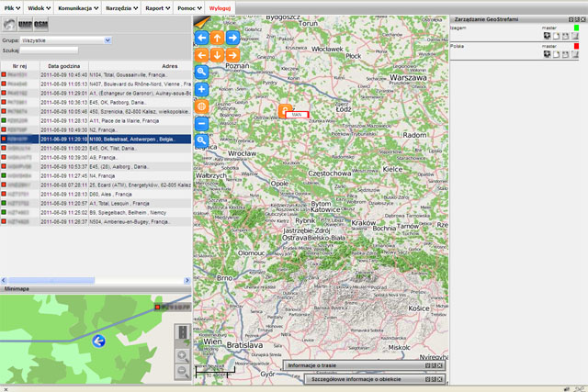Viewport: 588px width, 392px height.
Task: Select row E45, OK, Padborg, Dania
Action: tap(96, 102)
